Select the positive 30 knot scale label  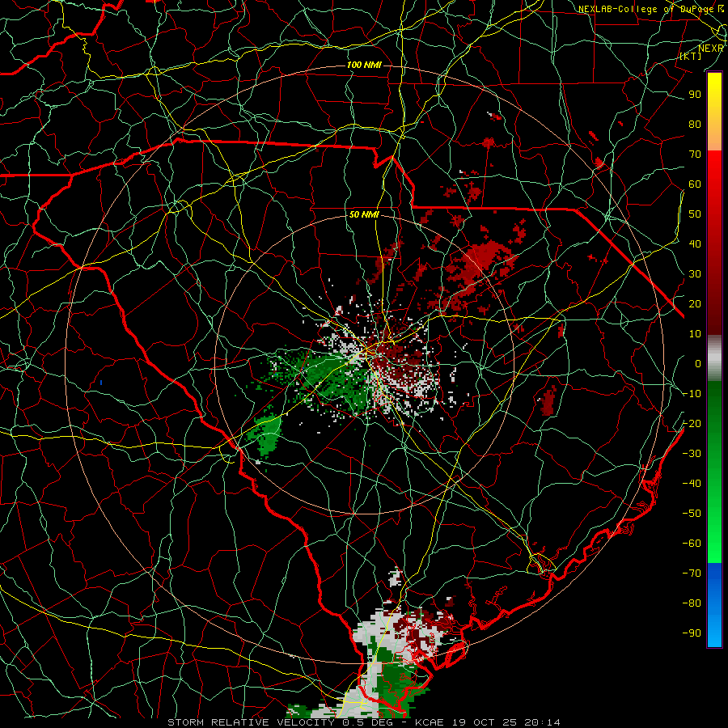(x=695, y=274)
